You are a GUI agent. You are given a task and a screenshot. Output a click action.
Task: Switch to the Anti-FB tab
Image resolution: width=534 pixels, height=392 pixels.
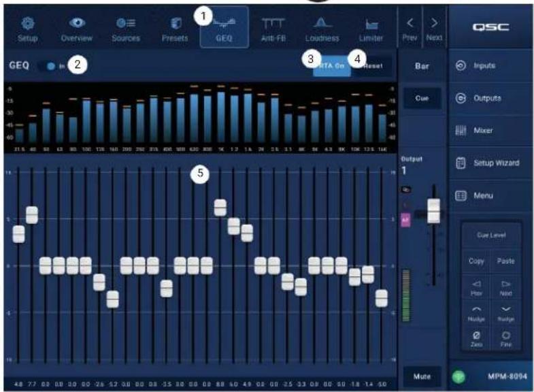273,29
